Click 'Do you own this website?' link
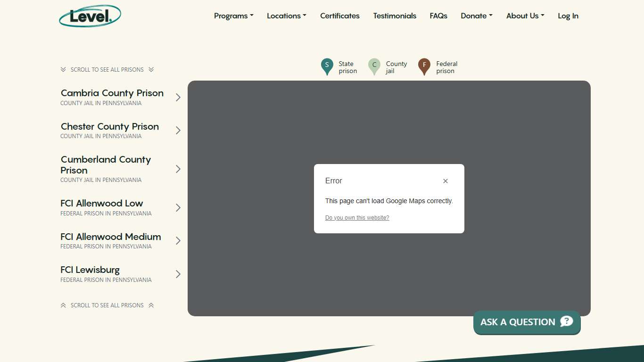This screenshot has width=644, height=362. (357, 218)
